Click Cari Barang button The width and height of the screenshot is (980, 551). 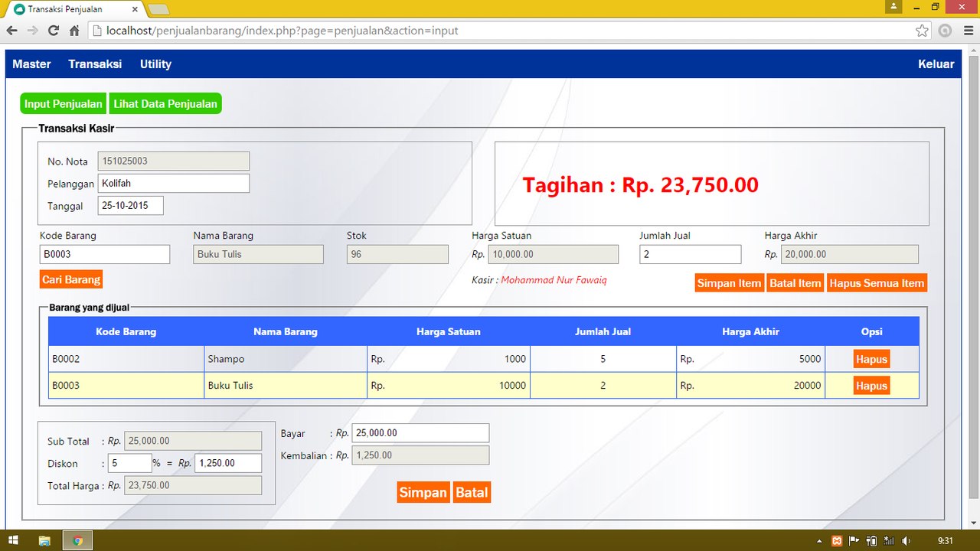71,279
